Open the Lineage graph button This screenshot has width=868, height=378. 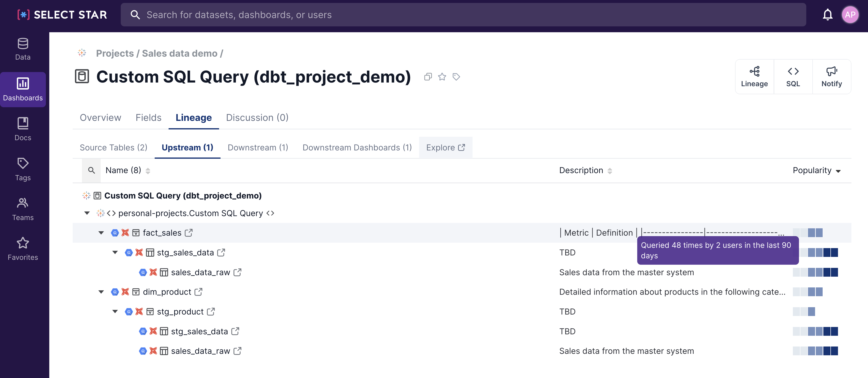click(x=755, y=77)
